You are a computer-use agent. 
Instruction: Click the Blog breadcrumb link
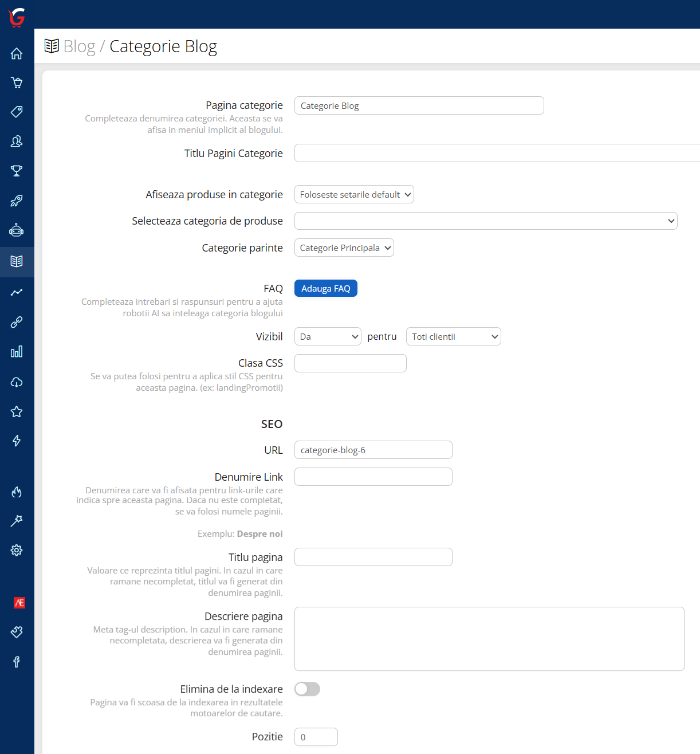tap(79, 46)
